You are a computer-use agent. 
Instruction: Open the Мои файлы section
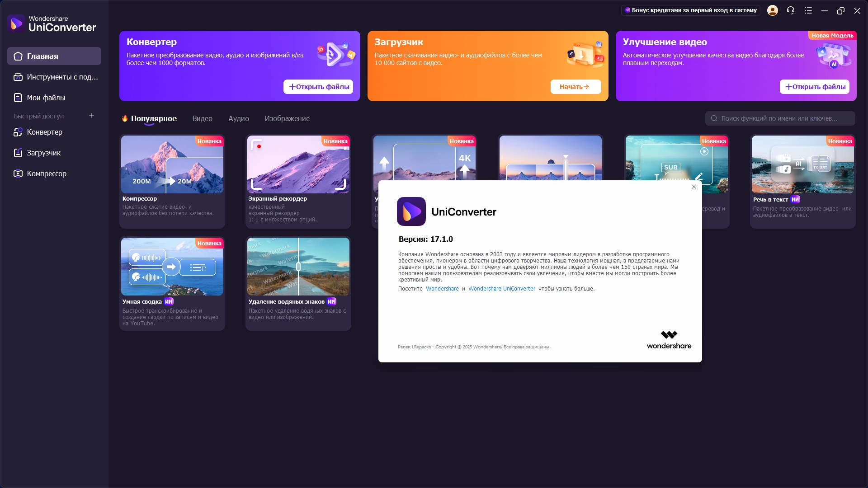[46, 98]
